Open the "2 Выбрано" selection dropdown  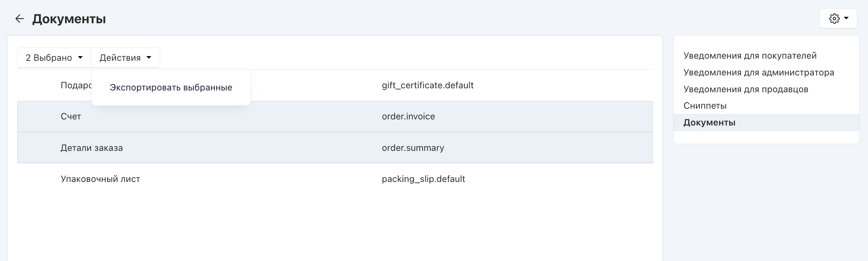(x=54, y=58)
